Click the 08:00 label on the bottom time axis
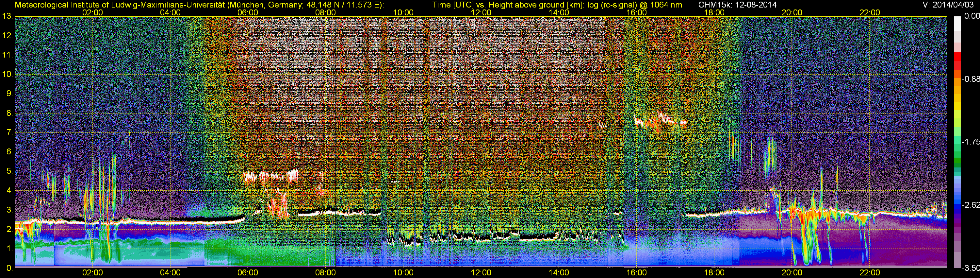980x278 pixels. tap(326, 273)
